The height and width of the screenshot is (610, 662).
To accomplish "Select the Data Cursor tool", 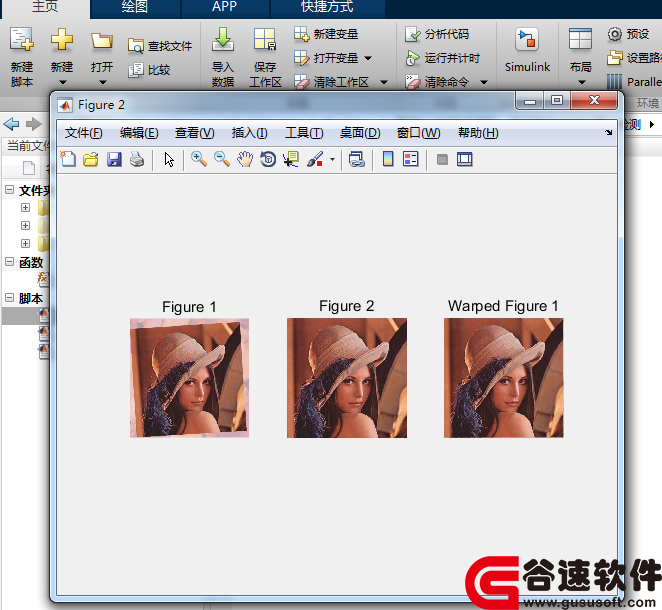I will pos(291,159).
